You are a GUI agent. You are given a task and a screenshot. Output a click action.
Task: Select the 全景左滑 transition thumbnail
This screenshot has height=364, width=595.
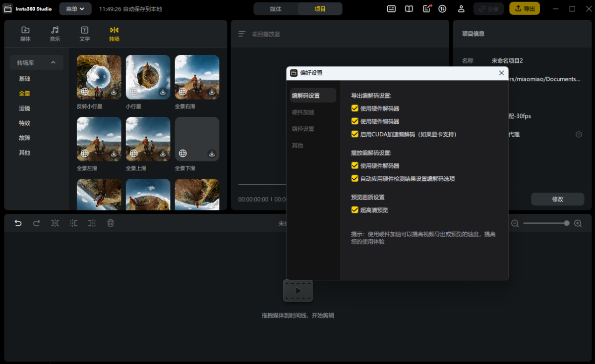tap(99, 139)
